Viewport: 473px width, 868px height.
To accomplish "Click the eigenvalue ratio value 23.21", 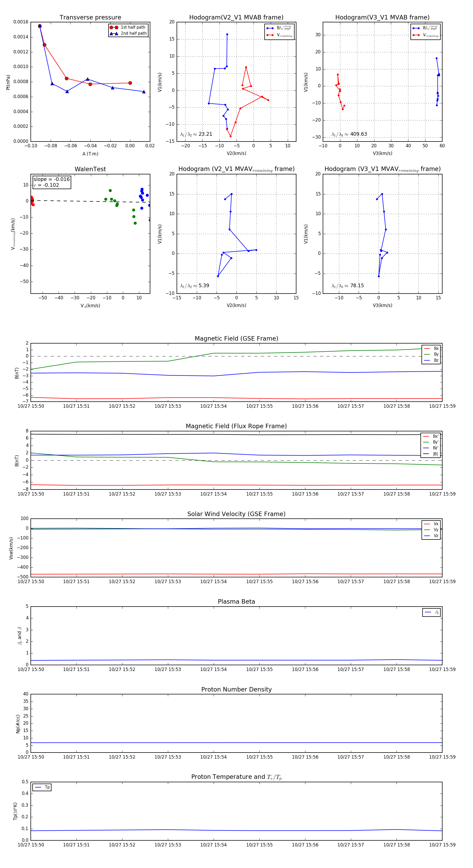I will point(205,134).
